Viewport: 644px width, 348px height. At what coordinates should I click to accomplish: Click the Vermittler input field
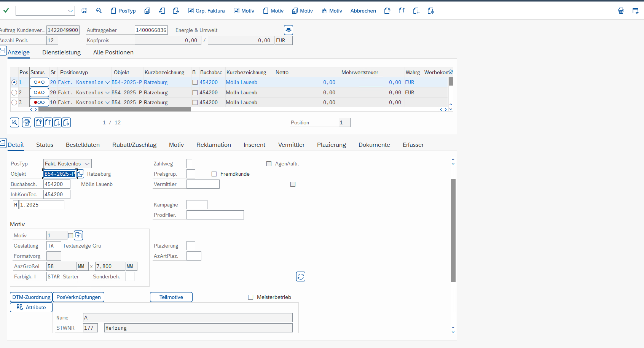pos(203,184)
